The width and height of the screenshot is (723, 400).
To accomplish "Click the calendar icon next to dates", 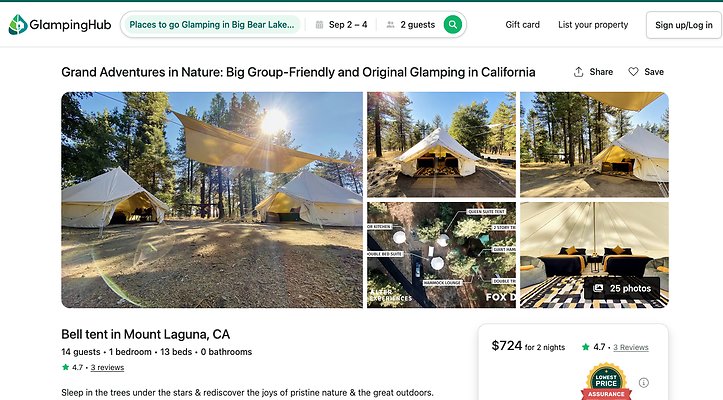I will [x=318, y=25].
